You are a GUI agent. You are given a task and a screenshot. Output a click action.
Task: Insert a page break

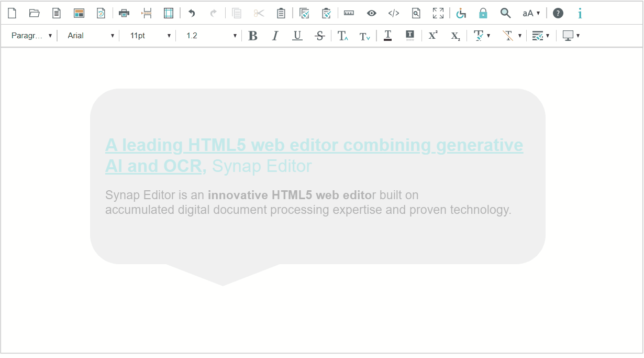coord(147,13)
